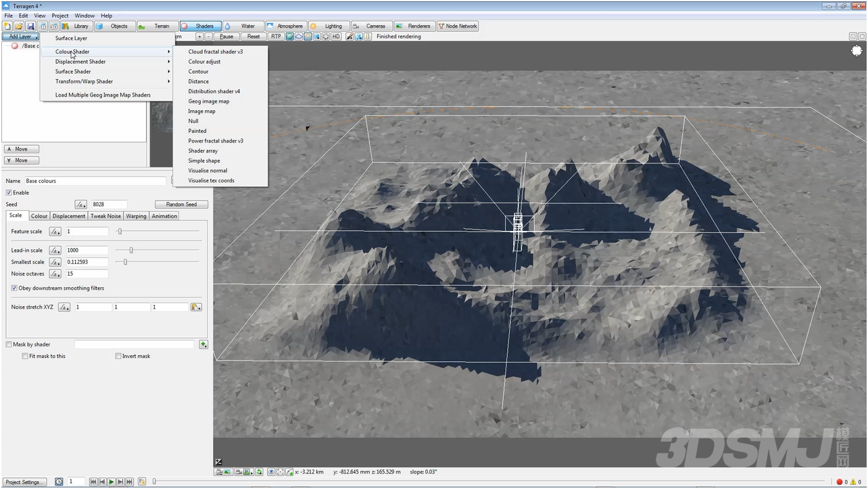This screenshot has width=868, height=489.
Task: Open Feature scale animation button menu
Action: tap(55, 232)
